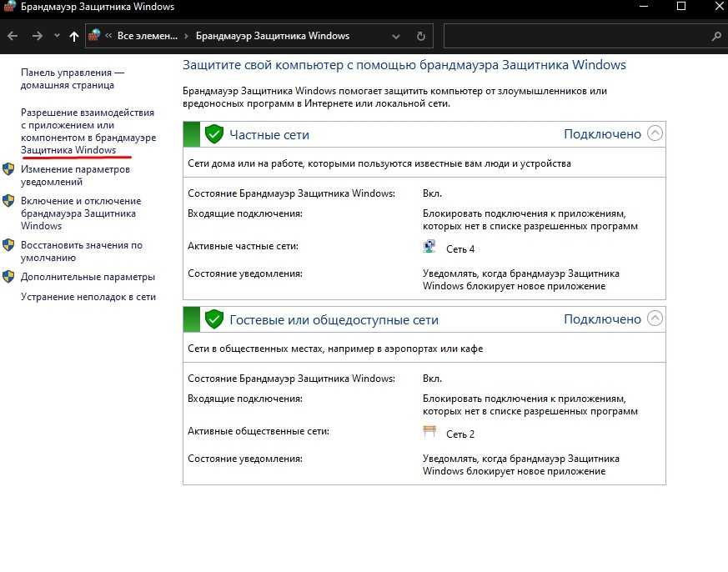Expand the address bar history dropdown
728x572 pixels.
coord(396,37)
